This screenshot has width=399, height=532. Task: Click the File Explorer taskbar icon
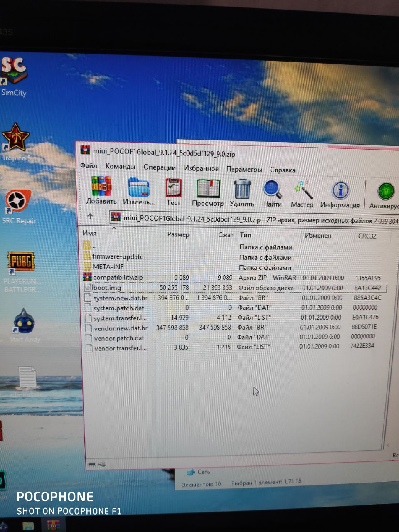pyautogui.click(x=28, y=526)
